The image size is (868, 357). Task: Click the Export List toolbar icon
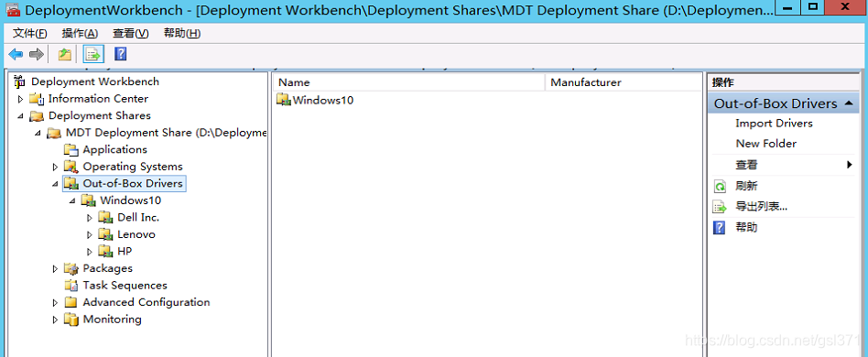93,54
